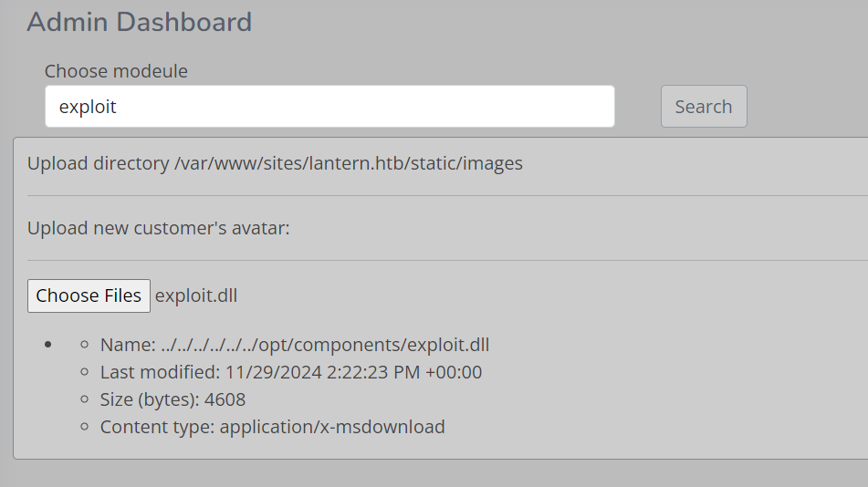
Task: Focus the module input containing 'exploit'
Action: pyautogui.click(x=329, y=107)
